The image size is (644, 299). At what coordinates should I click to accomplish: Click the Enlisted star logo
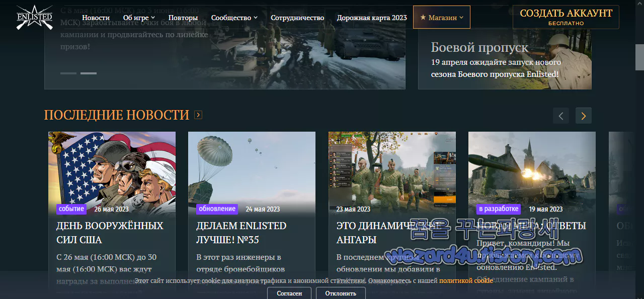(34, 17)
